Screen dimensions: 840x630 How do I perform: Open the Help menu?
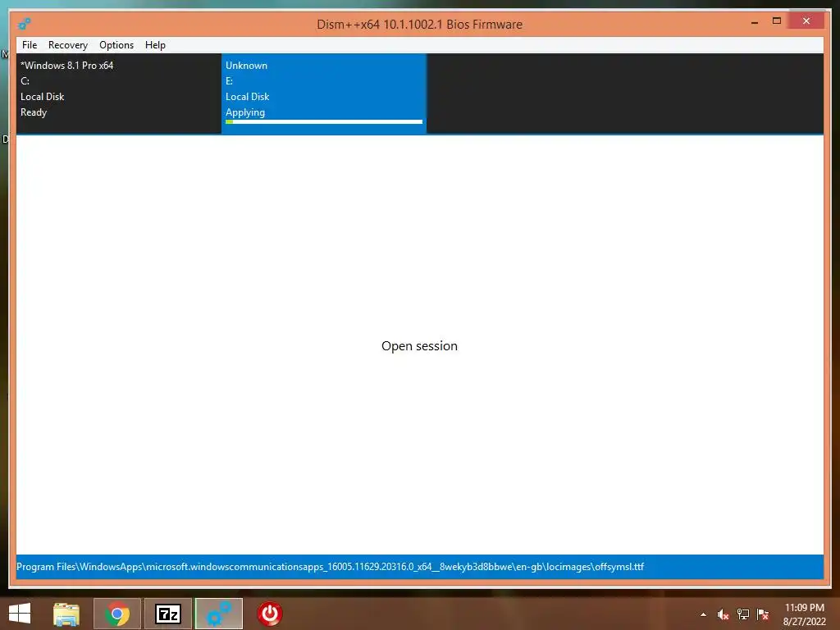[x=155, y=45]
